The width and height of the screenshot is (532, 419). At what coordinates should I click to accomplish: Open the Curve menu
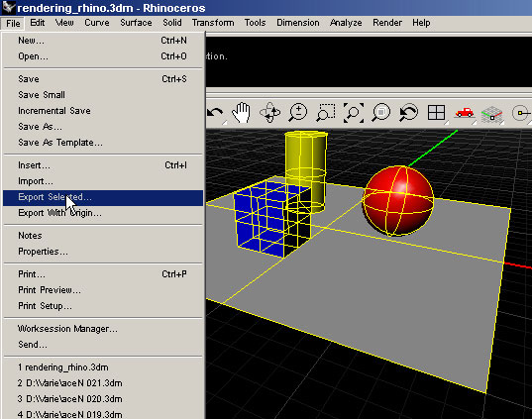(x=97, y=23)
